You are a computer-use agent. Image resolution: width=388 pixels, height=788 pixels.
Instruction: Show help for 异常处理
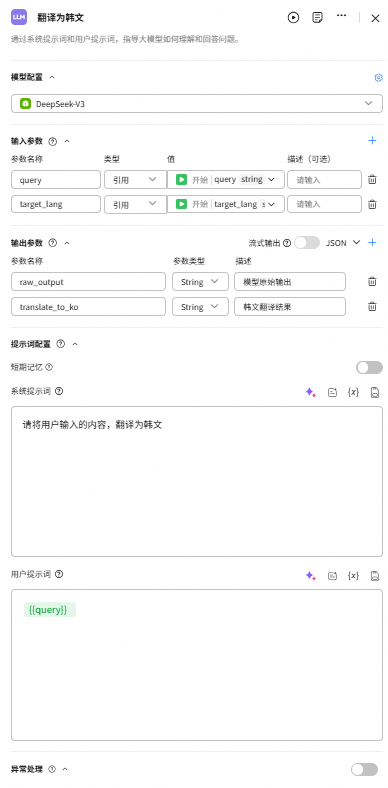pos(52,769)
